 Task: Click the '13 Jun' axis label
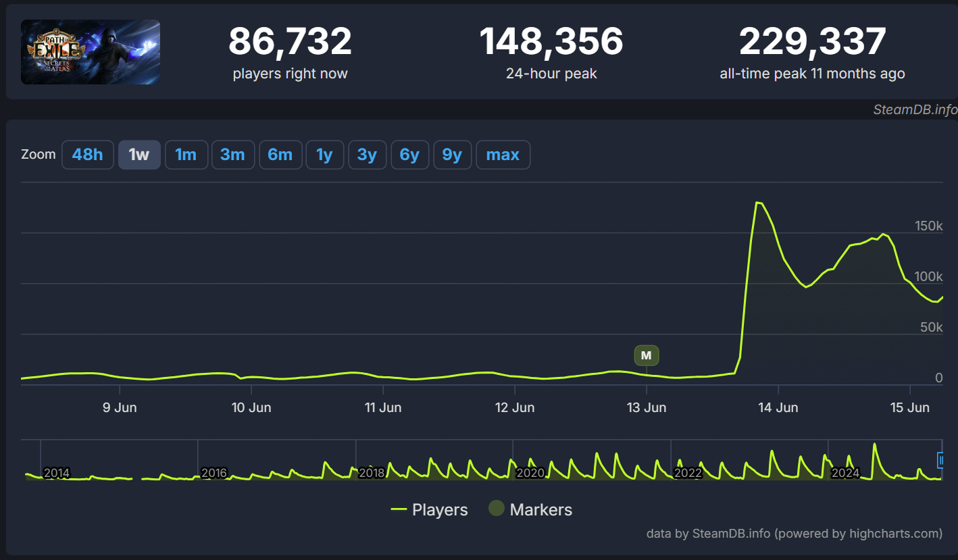pyautogui.click(x=647, y=407)
